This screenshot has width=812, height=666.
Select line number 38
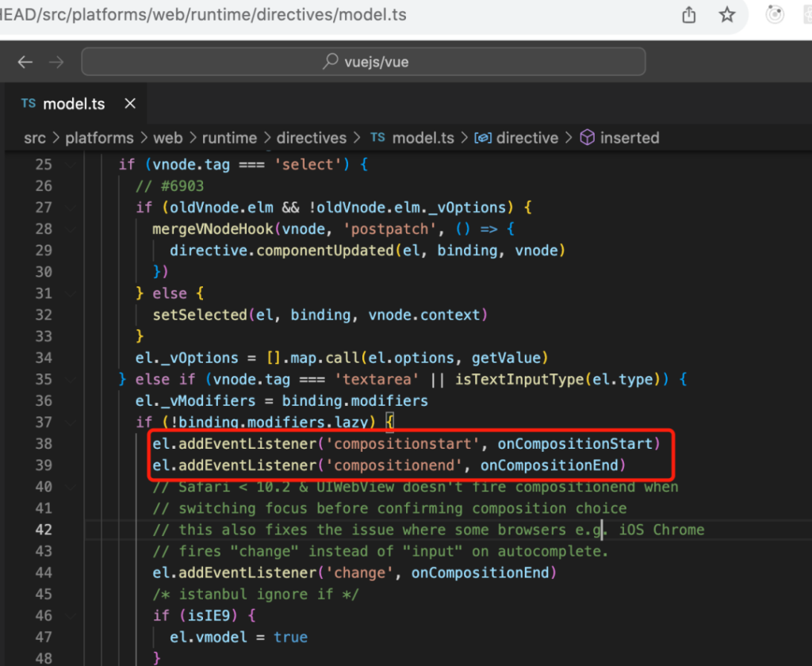tap(44, 444)
